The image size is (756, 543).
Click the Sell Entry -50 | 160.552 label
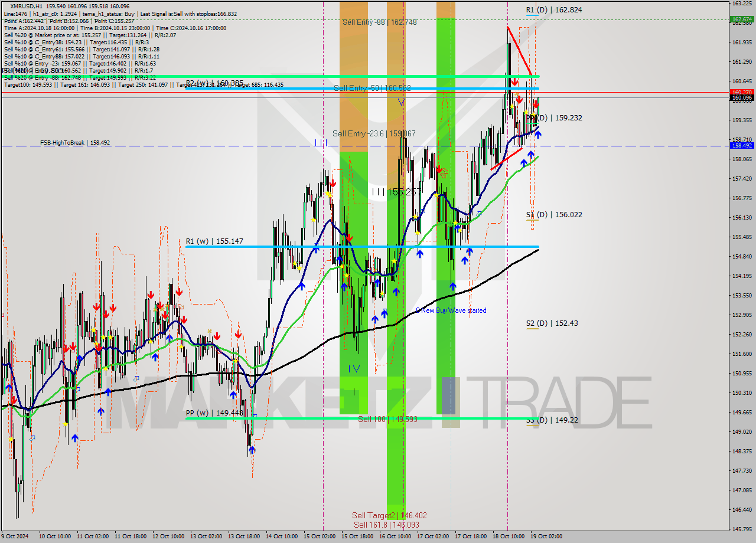372,88
